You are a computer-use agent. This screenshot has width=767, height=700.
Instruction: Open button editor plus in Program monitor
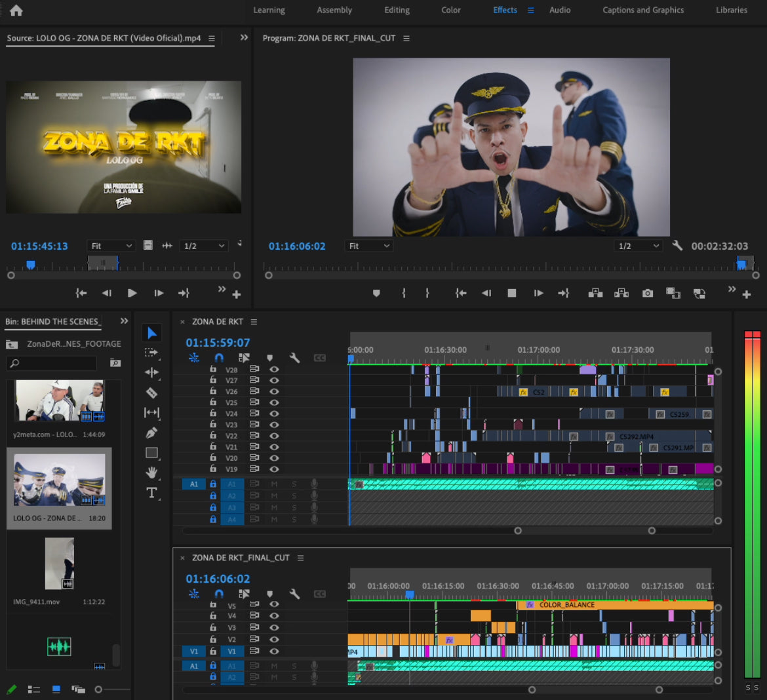[747, 294]
